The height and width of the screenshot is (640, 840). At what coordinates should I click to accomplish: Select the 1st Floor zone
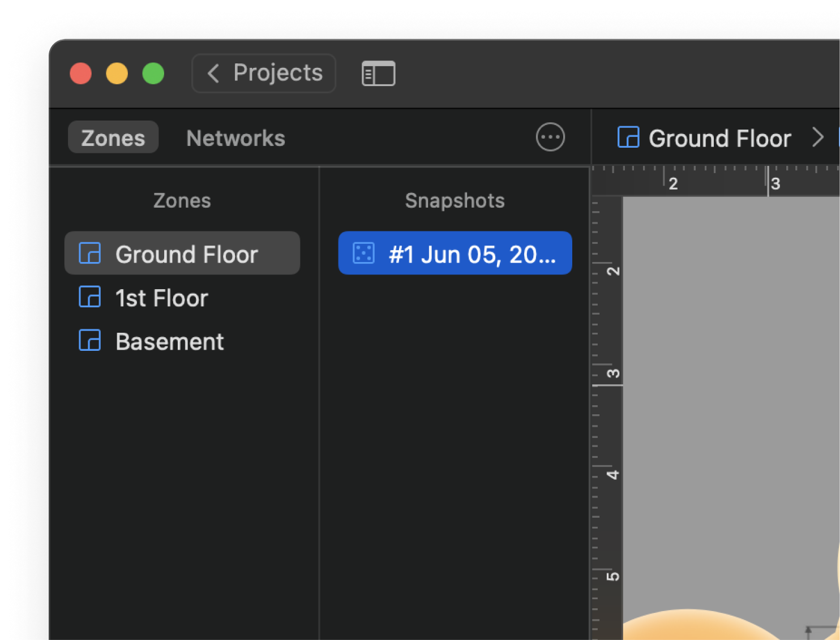click(x=162, y=298)
